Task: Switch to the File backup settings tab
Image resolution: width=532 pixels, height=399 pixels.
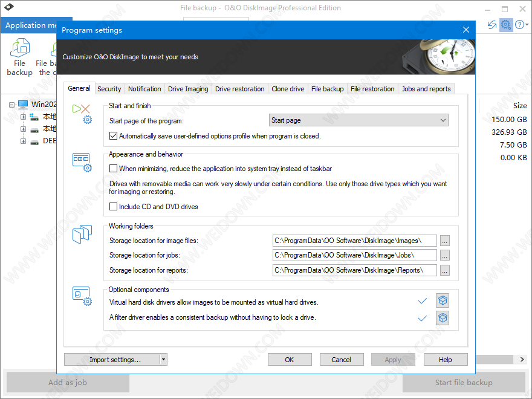Action: (328, 89)
